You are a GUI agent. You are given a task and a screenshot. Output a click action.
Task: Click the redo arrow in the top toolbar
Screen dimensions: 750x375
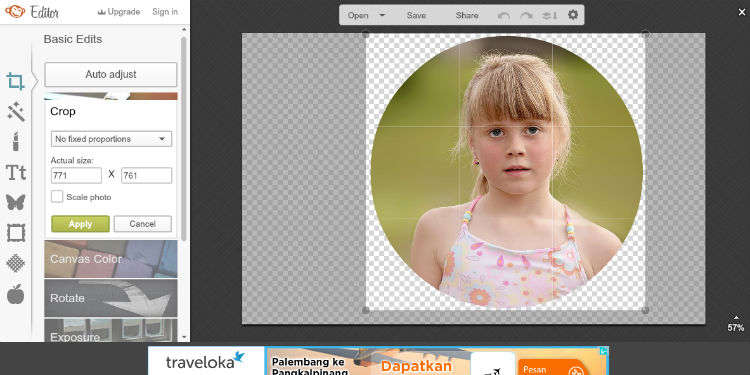coord(526,15)
